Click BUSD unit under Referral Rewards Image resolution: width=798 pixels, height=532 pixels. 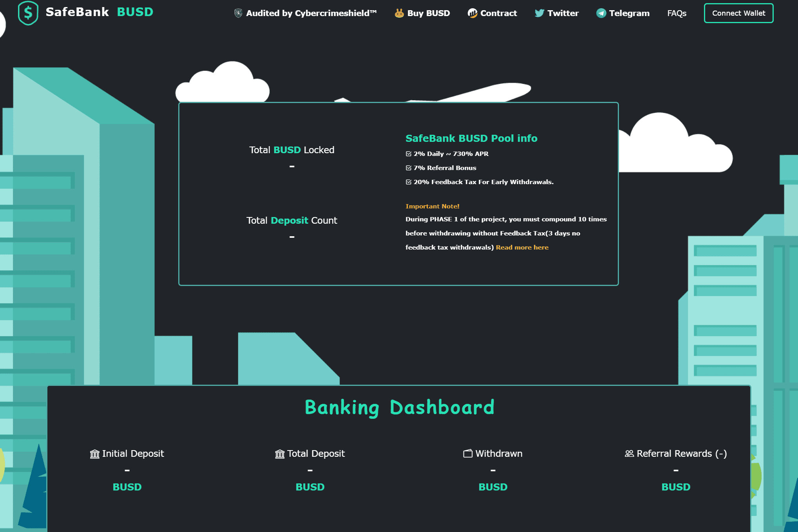[x=676, y=487]
